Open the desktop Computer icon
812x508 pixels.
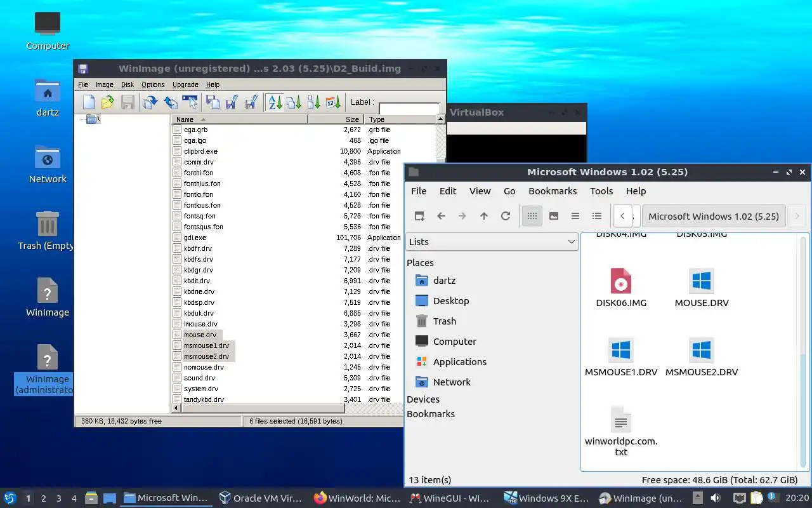(x=48, y=30)
